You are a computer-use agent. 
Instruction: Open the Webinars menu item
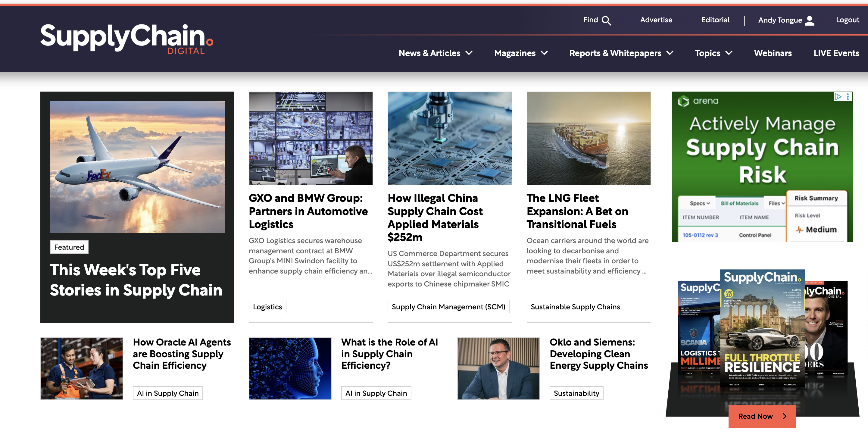pyautogui.click(x=773, y=53)
